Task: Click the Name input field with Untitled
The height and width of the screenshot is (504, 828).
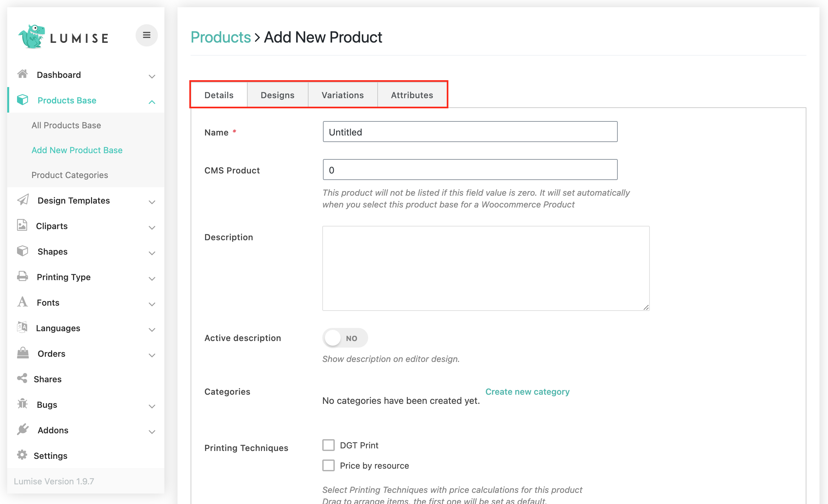Action: pos(470,132)
